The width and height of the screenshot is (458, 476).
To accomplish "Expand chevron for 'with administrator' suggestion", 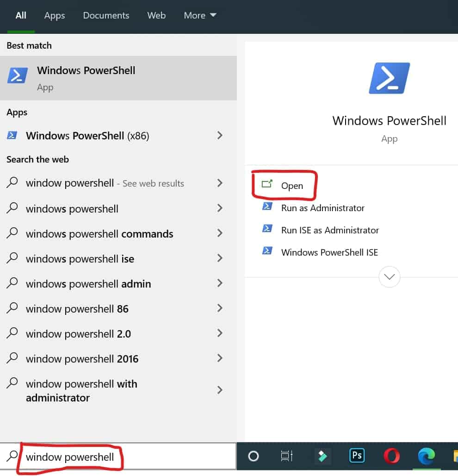I will pyautogui.click(x=220, y=390).
